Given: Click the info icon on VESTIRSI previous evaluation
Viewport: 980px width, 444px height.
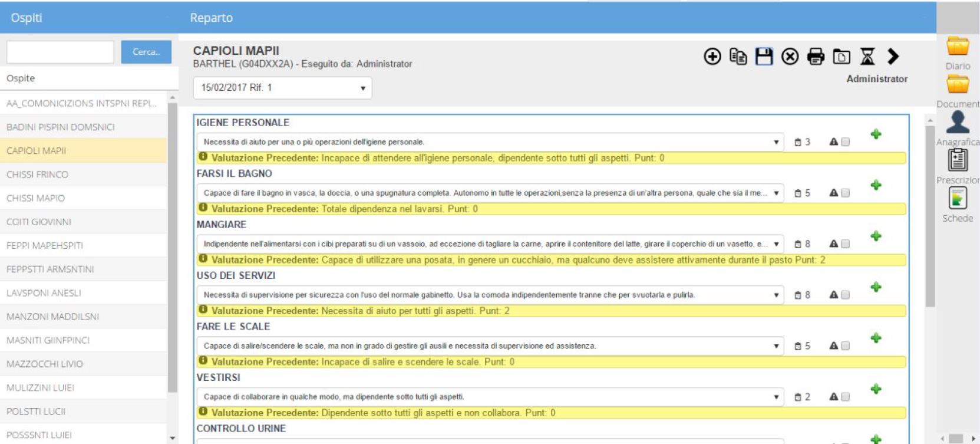Looking at the screenshot, I should coord(203,412).
